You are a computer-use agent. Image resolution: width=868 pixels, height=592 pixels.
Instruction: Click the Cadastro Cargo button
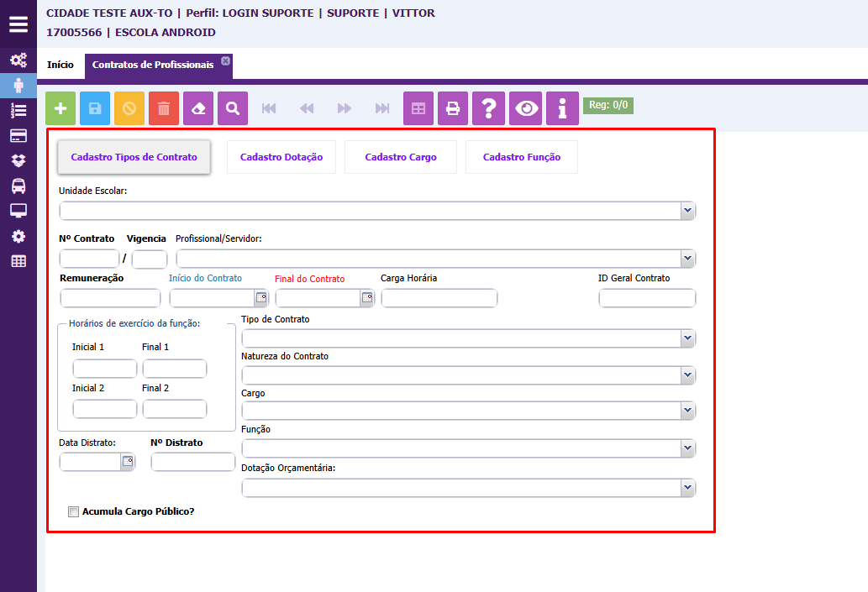tap(401, 157)
